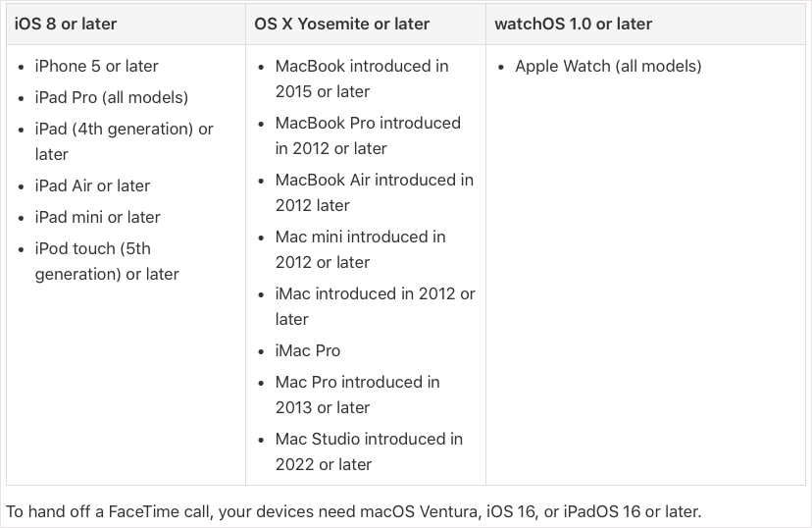Click the bullet before 'iPhone 5 or later'
Image resolution: width=812 pixels, height=528 pixels.
[21, 68]
